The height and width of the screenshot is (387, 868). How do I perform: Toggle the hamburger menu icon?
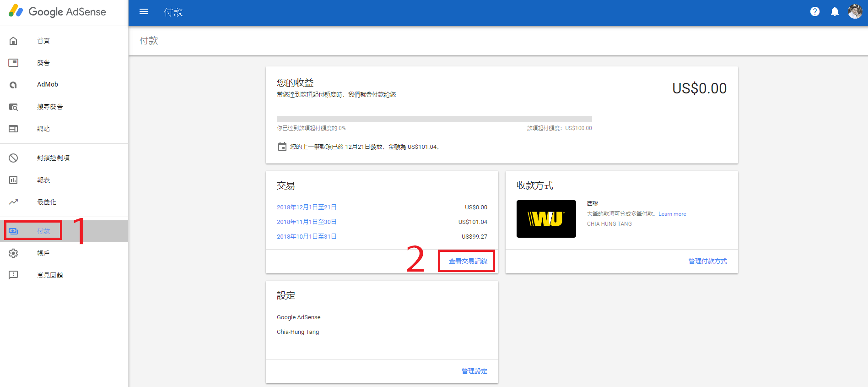[144, 12]
